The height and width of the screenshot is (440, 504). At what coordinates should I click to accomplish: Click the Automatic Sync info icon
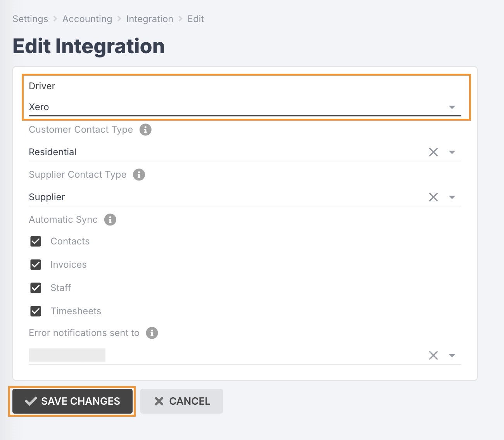110,220
